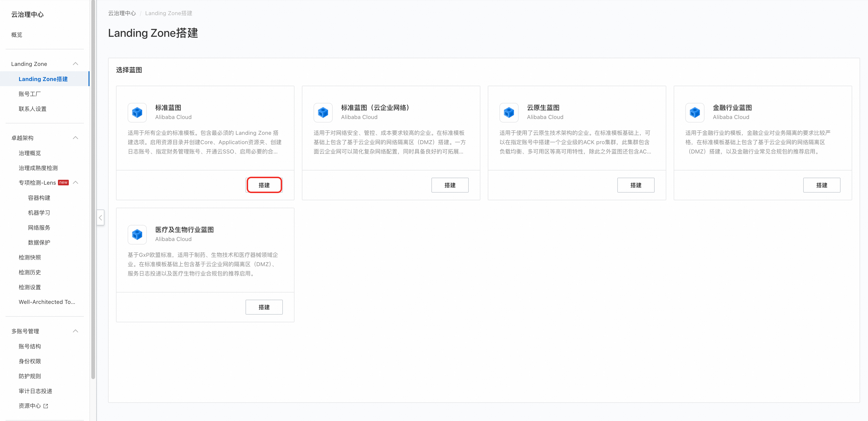Click the external link icon beside 资源中心
The image size is (868, 421).
[46, 406]
